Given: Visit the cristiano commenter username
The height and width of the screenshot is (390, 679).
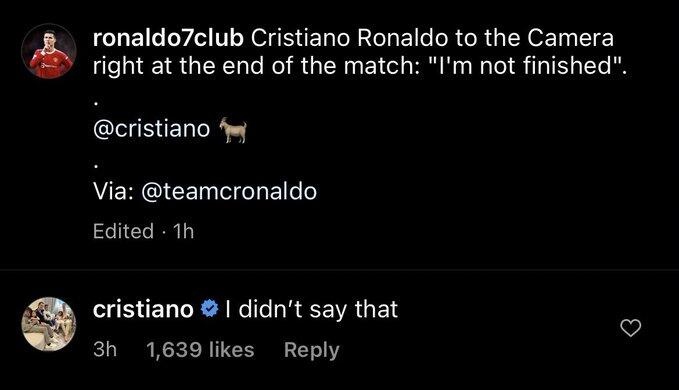Looking at the screenshot, I should [143, 309].
